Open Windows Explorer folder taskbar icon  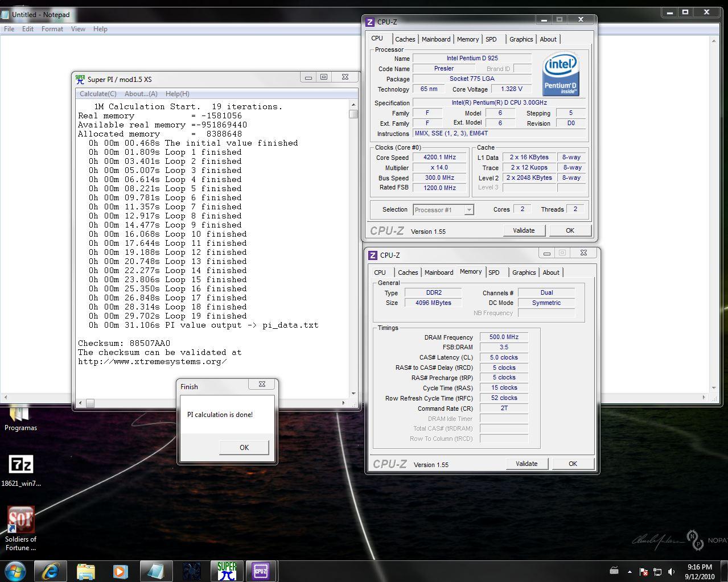click(85, 571)
